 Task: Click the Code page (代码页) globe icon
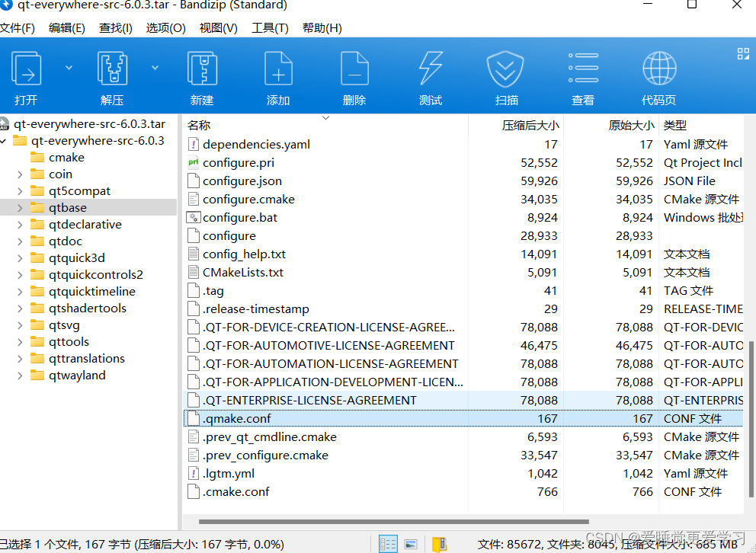tap(659, 69)
